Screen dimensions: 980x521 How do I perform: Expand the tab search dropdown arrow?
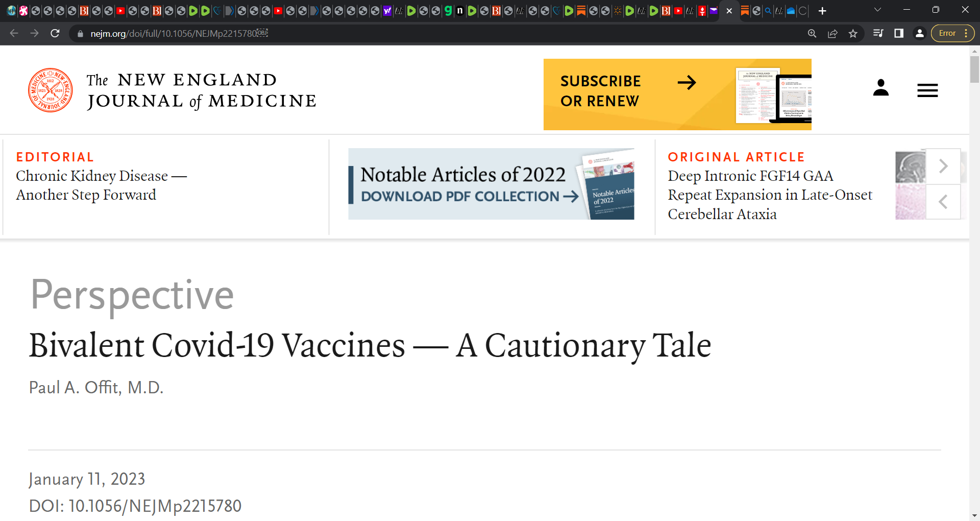pos(877,10)
